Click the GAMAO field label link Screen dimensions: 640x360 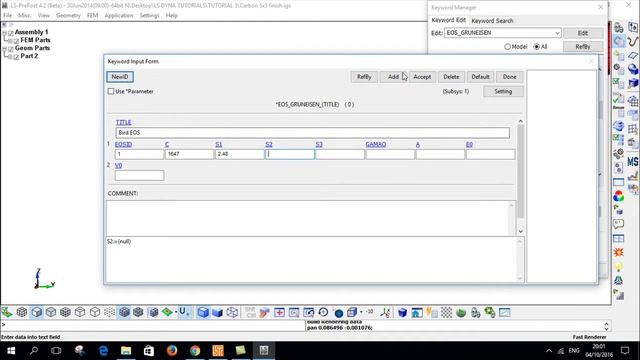(x=376, y=144)
